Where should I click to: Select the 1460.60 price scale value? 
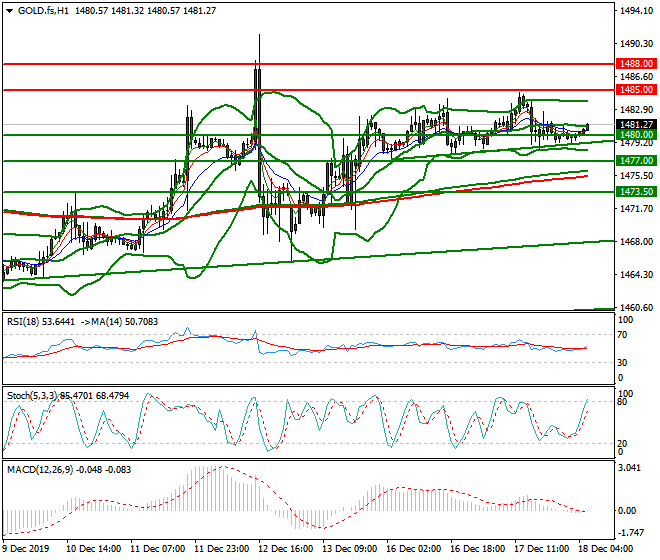pyautogui.click(x=636, y=307)
